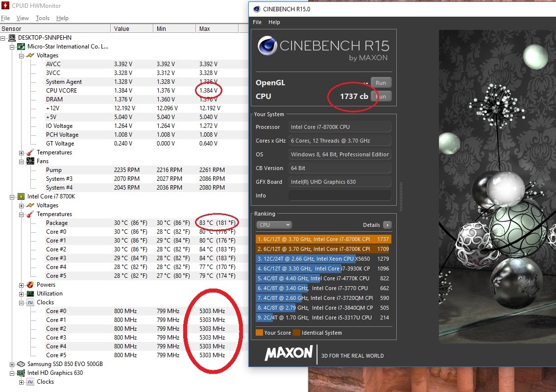Click the Utilization graph icon
Viewport: 556px width, 392px height.
pyautogui.click(x=30, y=294)
